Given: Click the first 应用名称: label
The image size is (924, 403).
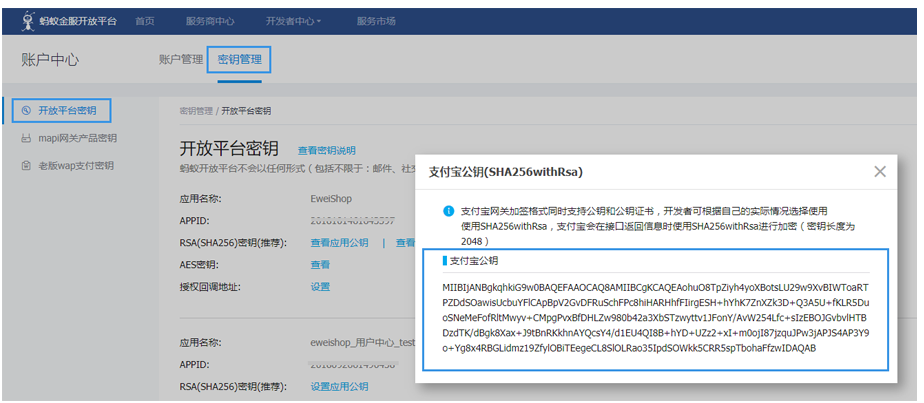Looking at the screenshot, I should [200, 199].
